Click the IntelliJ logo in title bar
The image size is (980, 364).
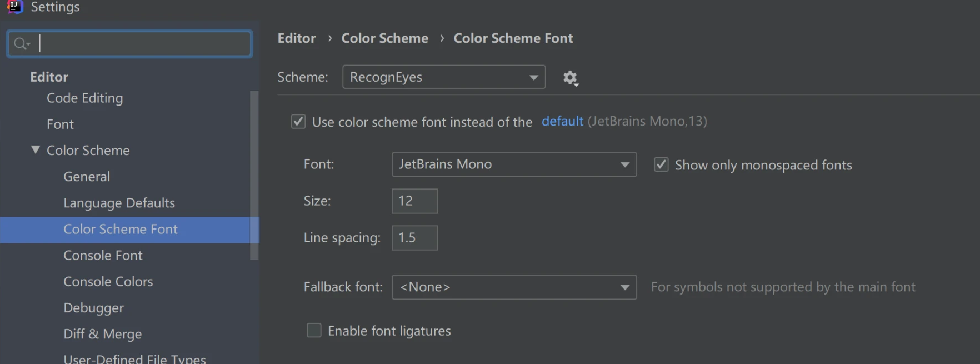tap(14, 7)
